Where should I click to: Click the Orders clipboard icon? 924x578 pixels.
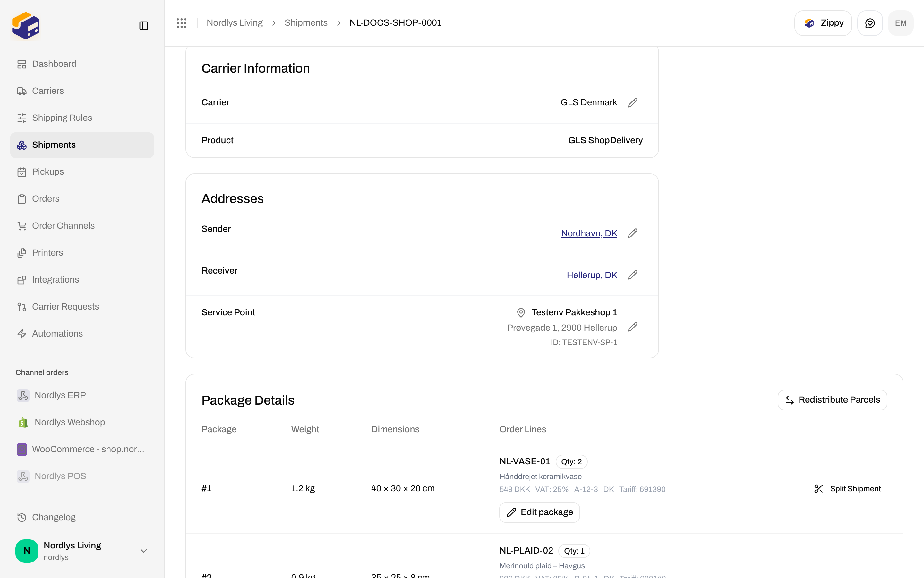point(22,199)
